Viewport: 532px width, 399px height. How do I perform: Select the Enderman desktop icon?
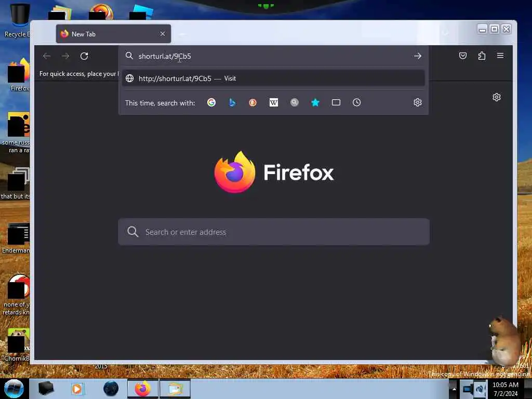click(17, 238)
